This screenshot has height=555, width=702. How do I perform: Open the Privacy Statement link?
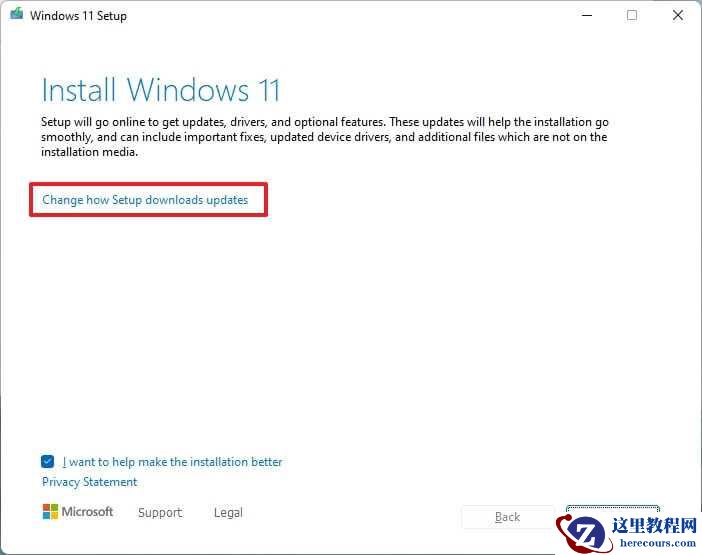90,482
